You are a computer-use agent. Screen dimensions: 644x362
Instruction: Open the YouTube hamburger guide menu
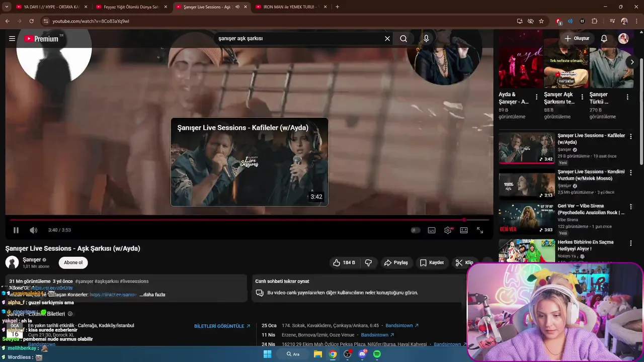(12, 38)
